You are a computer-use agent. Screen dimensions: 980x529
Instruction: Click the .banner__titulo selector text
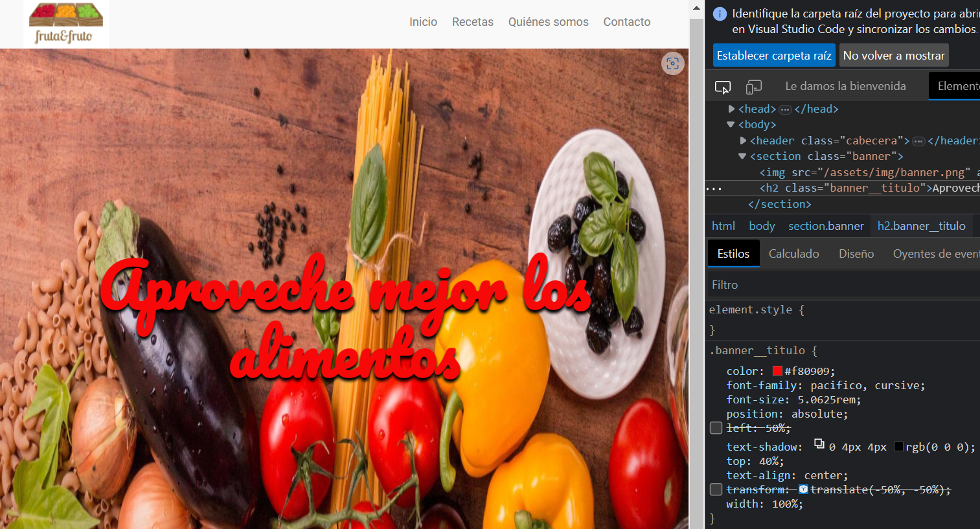(x=757, y=350)
